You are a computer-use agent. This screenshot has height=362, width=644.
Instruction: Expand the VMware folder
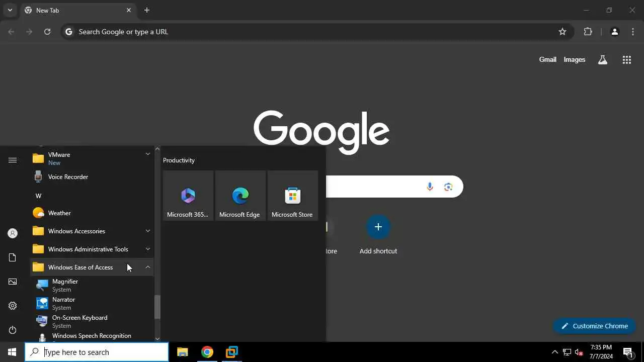coord(92,158)
